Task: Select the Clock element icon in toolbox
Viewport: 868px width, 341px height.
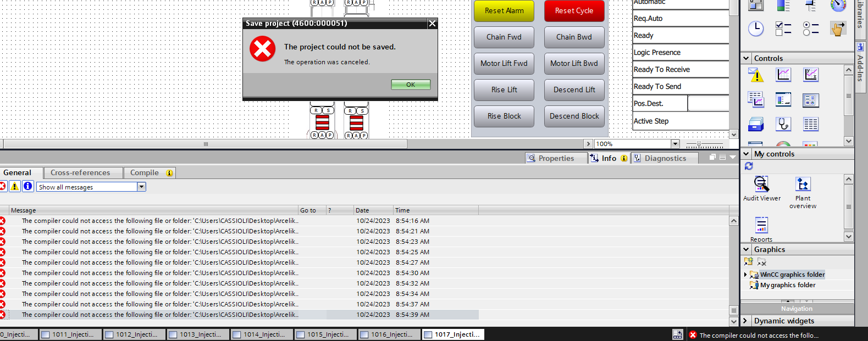Action: tap(756, 29)
